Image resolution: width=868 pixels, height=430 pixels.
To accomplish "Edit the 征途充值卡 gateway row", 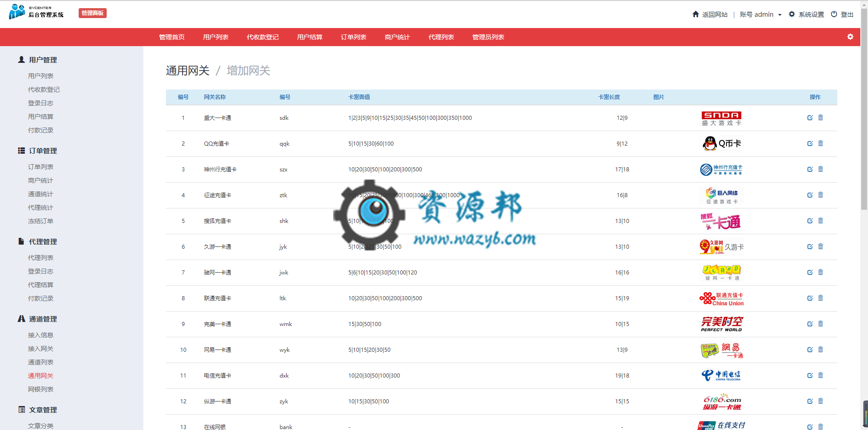I will (810, 195).
